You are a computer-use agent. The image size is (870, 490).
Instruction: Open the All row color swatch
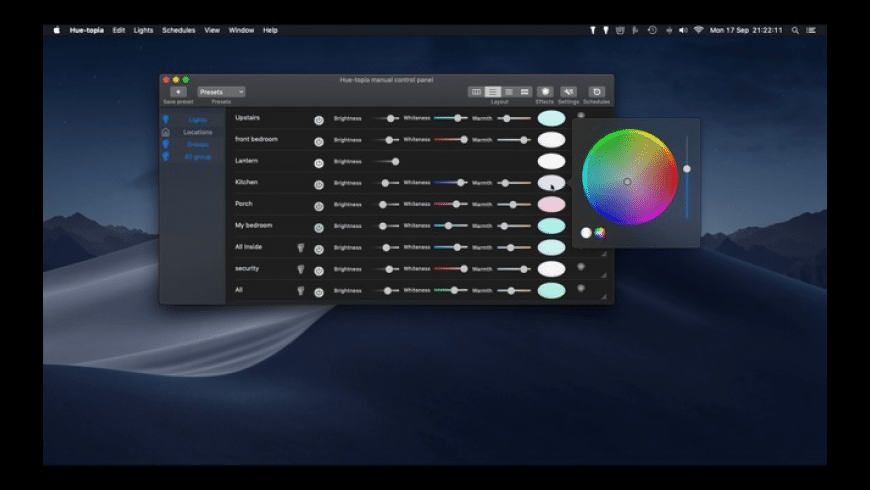point(552,290)
